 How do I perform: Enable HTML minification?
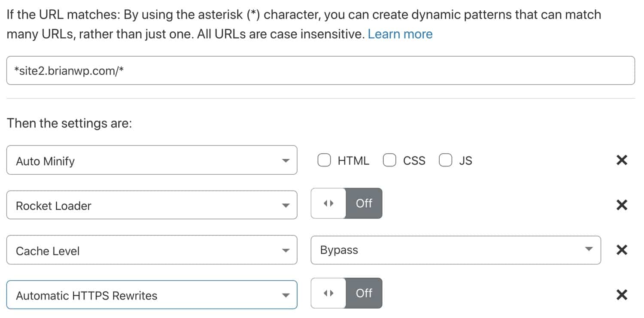pyautogui.click(x=324, y=160)
